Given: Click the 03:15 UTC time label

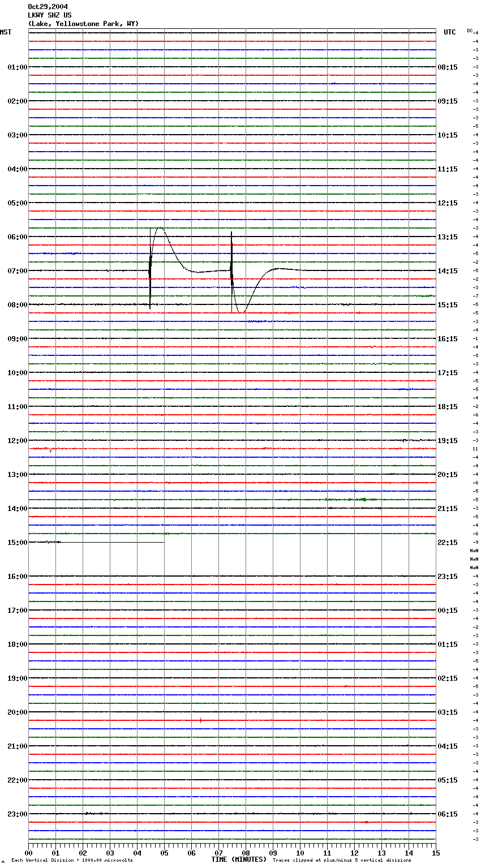Looking at the screenshot, I should click(x=448, y=712).
